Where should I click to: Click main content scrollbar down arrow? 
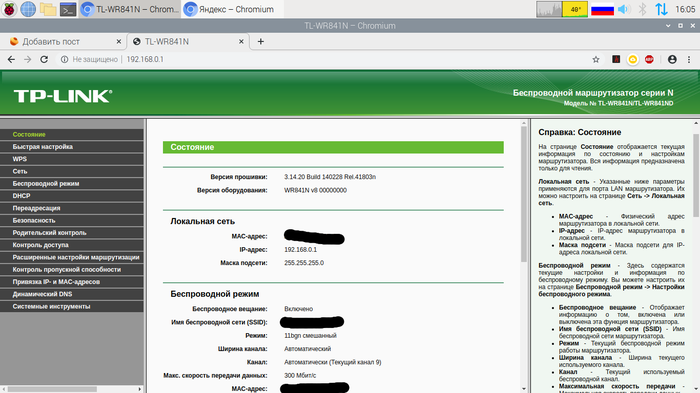pyautogui.click(x=524, y=389)
